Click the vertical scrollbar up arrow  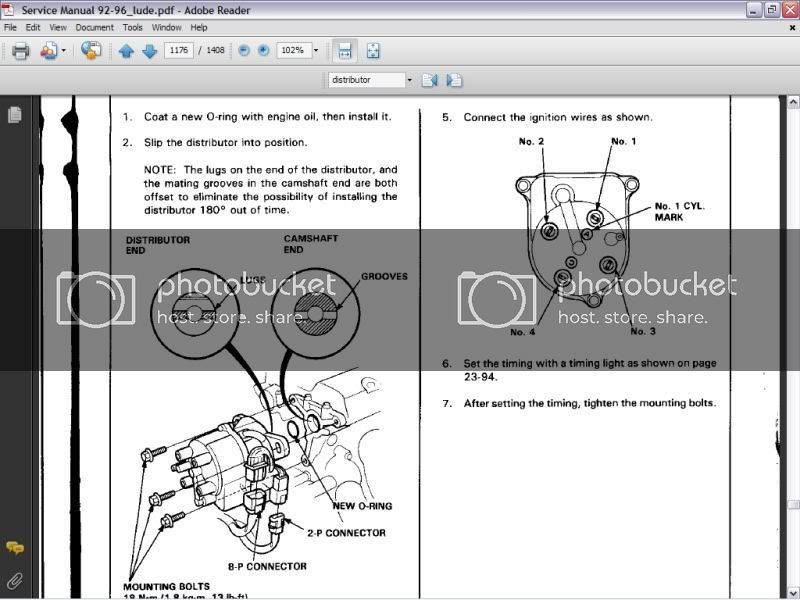coord(793,102)
